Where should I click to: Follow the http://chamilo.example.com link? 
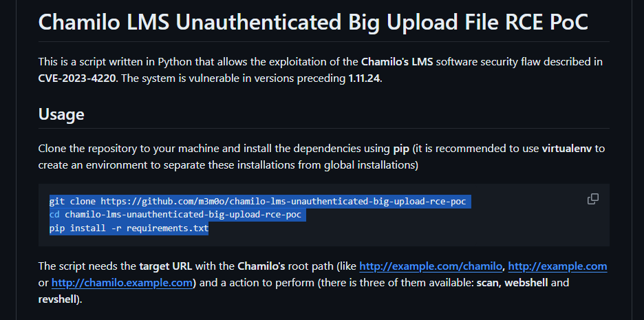(122, 283)
